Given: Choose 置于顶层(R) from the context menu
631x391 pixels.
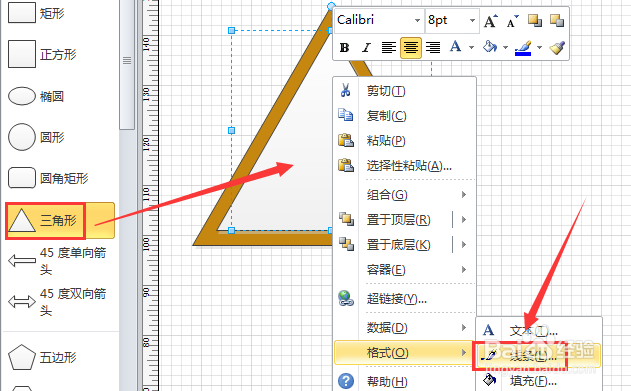Looking at the screenshot, I should (x=392, y=220).
